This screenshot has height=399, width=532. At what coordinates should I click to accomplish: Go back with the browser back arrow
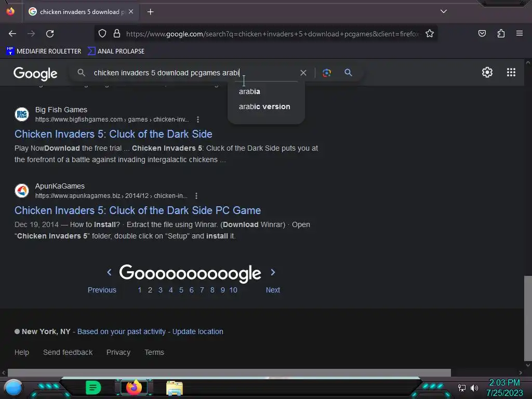pos(12,34)
